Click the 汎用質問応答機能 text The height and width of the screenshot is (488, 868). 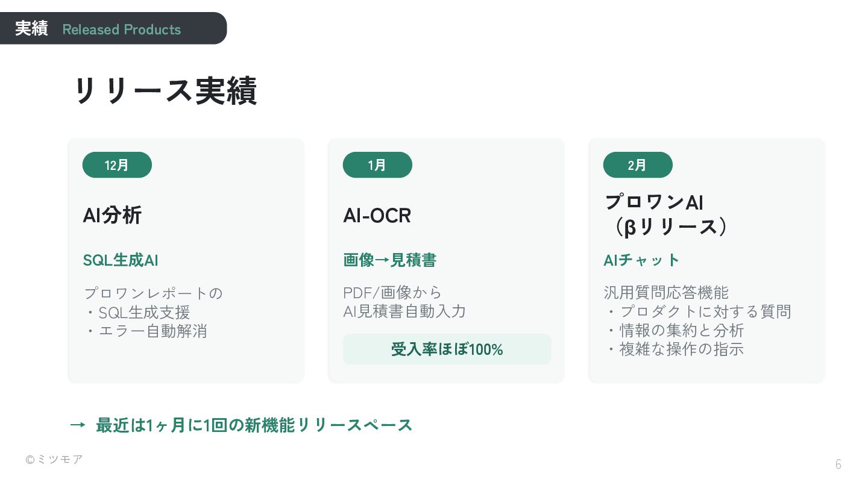coord(666,293)
